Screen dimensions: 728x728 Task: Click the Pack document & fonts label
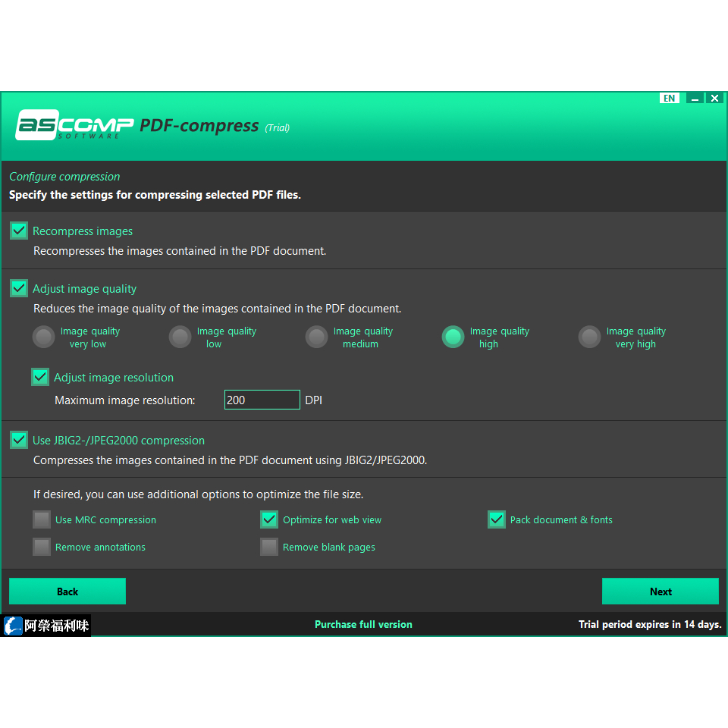[x=561, y=520]
